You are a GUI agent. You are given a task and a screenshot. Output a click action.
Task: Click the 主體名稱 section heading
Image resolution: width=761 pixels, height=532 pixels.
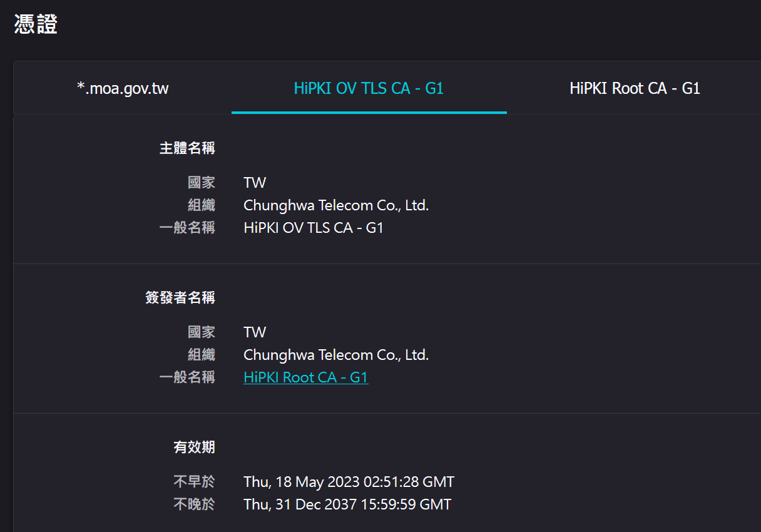(187, 148)
